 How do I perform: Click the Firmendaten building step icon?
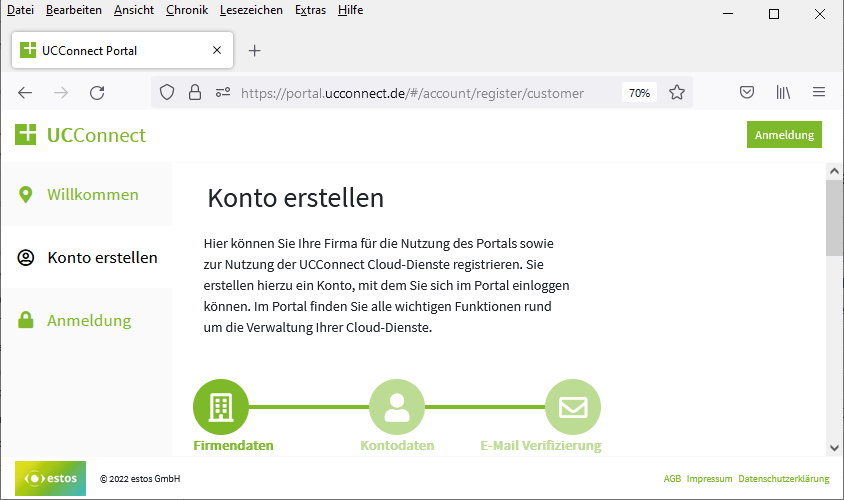tap(221, 407)
